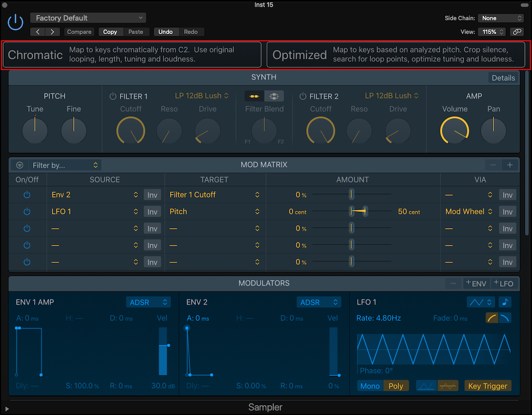Click the Paste button
The height and width of the screenshot is (415, 532).
click(136, 32)
